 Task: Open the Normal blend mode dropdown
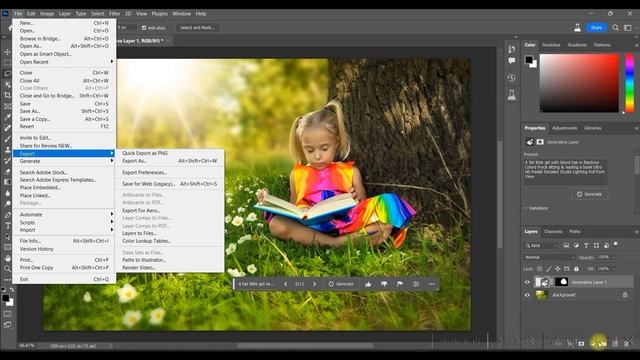549,257
